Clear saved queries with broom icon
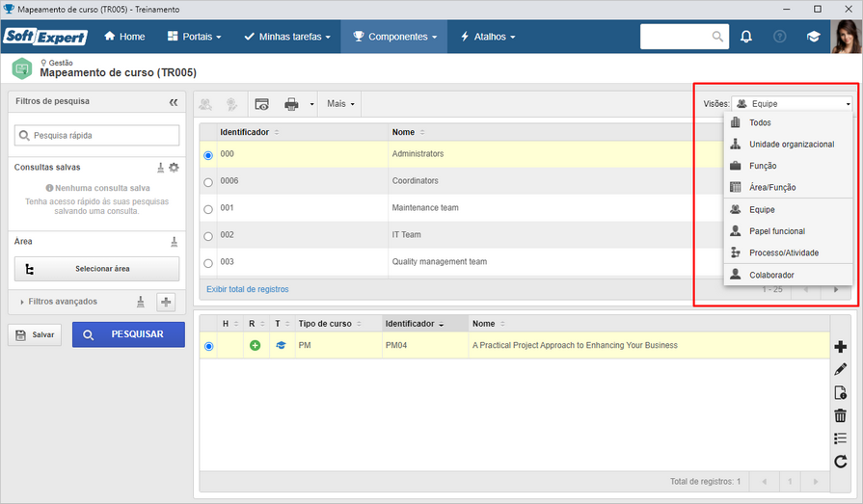 click(x=160, y=168)
